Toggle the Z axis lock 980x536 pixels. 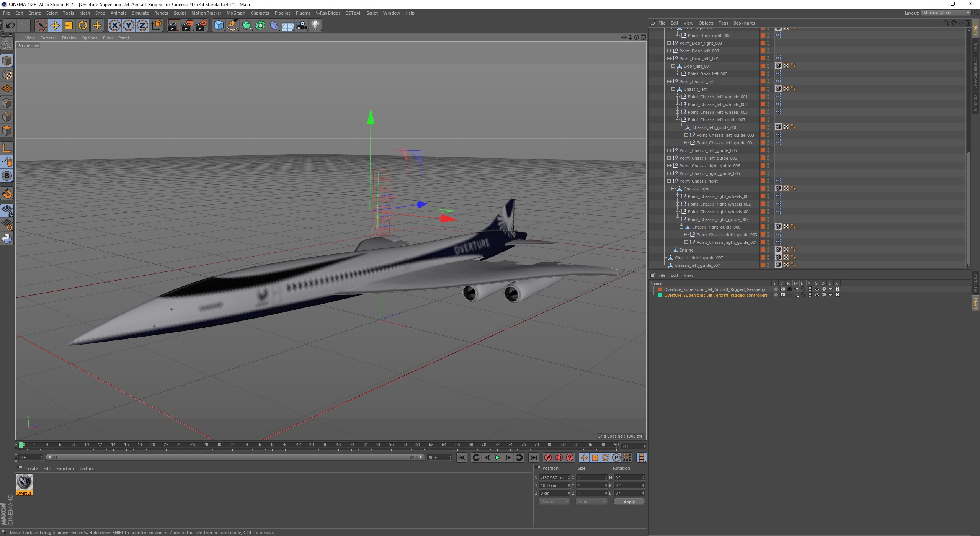point(142,26)
